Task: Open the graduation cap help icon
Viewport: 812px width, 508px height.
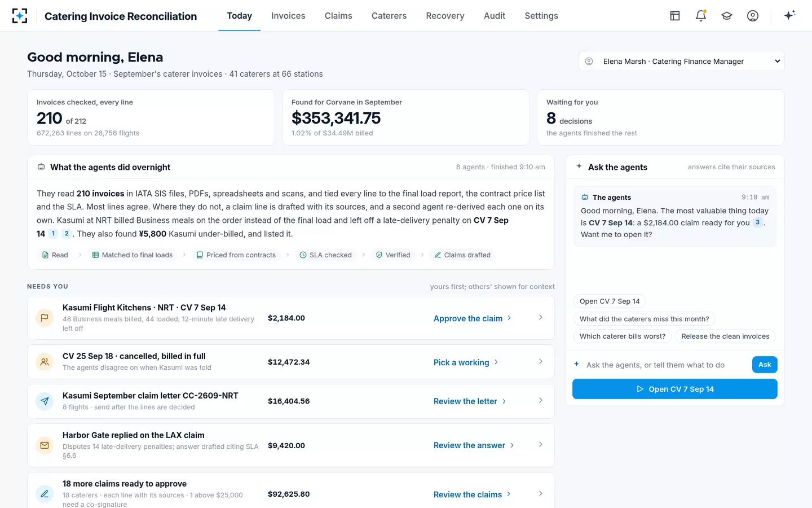Action: pos(727,16)
